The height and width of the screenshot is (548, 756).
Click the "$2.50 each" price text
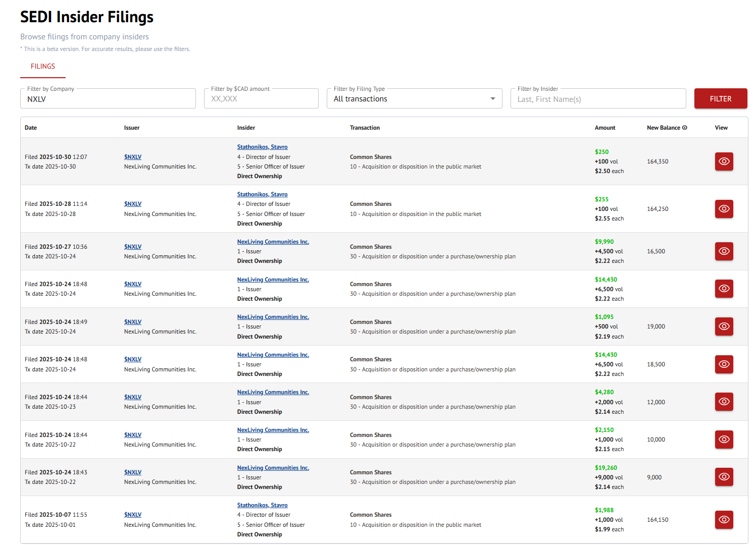tap(610, 171)
